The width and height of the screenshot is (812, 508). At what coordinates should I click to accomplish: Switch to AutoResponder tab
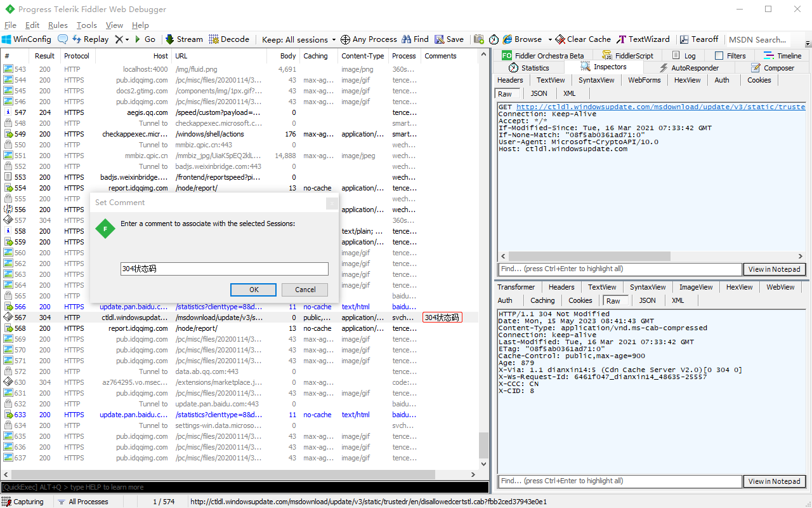(x=689, y=68)
